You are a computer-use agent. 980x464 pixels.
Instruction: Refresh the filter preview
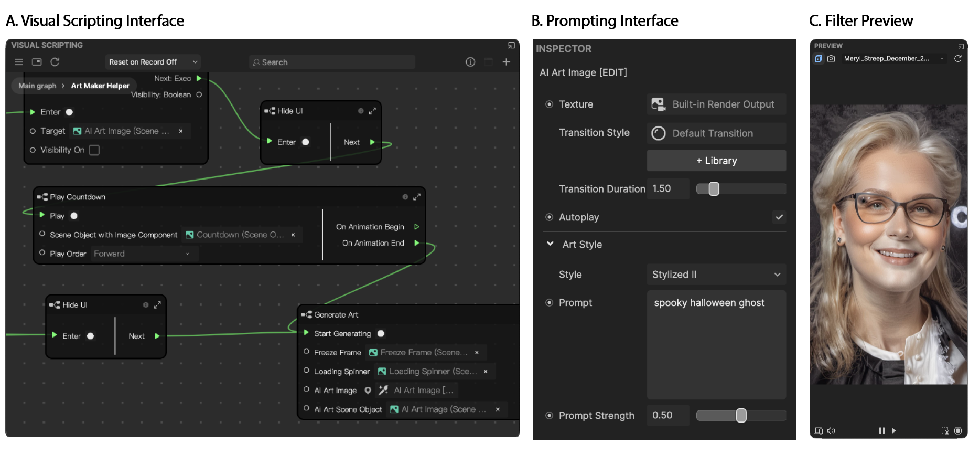tap(957, 58)
